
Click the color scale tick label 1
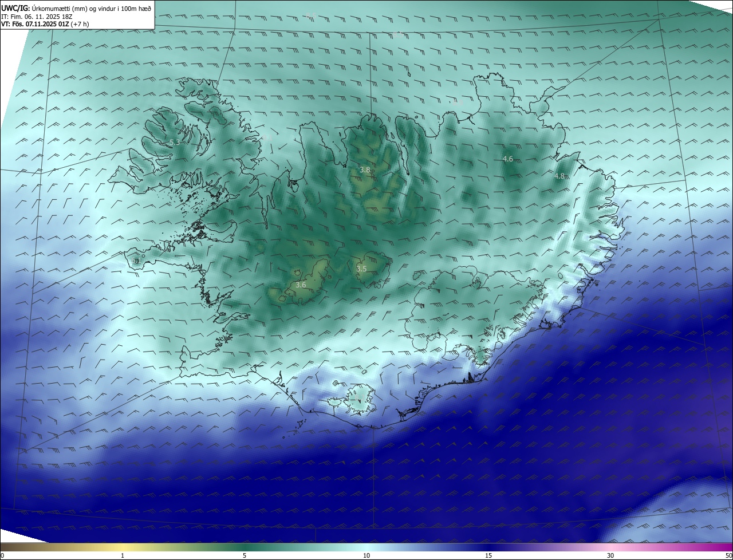(123, 555)
